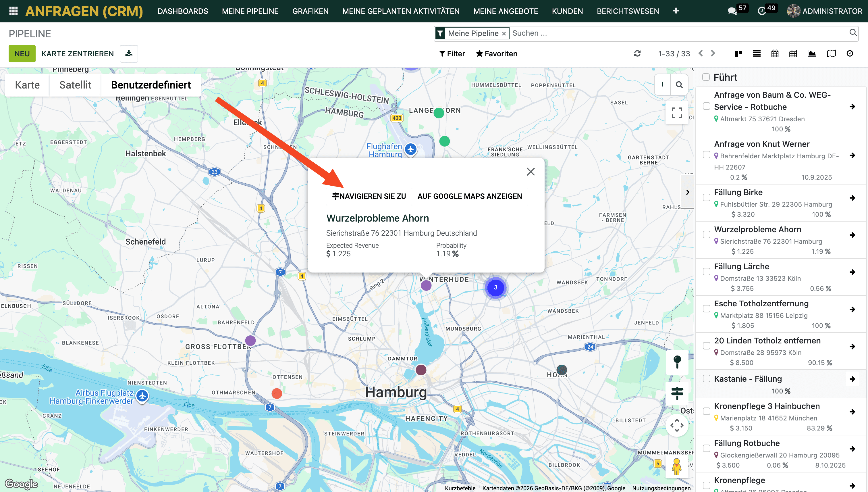
Task: Click the reload records icon
Action: click(637, 53)
